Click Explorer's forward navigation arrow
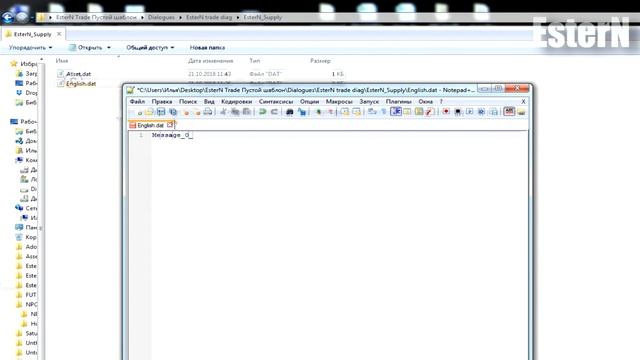 pyautogui.click(x=22, y=17)
